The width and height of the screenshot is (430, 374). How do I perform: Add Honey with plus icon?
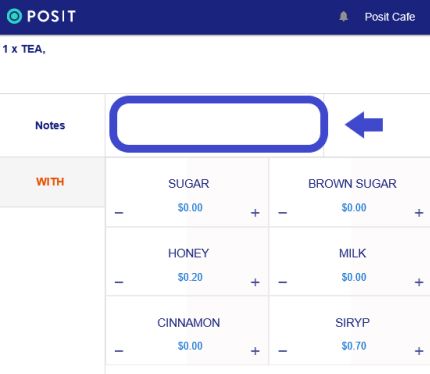pos(255,282)
